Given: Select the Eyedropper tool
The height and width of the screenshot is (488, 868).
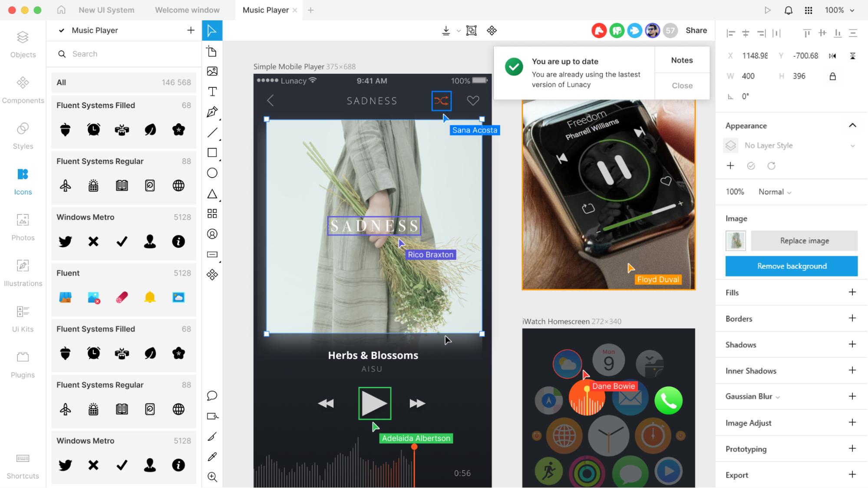Looking at the screenshot, I should coord(212,457).
